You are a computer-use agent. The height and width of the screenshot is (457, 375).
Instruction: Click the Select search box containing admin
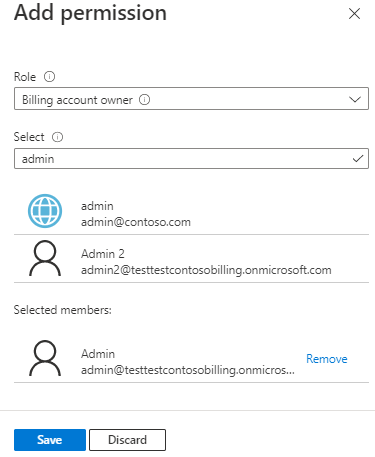pos(191,159)
